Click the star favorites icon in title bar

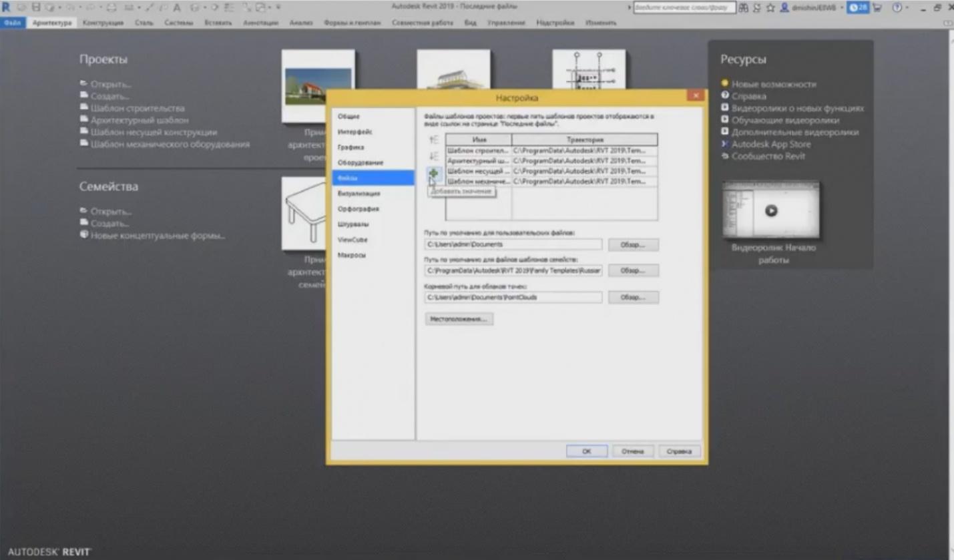tap(770, 7)
